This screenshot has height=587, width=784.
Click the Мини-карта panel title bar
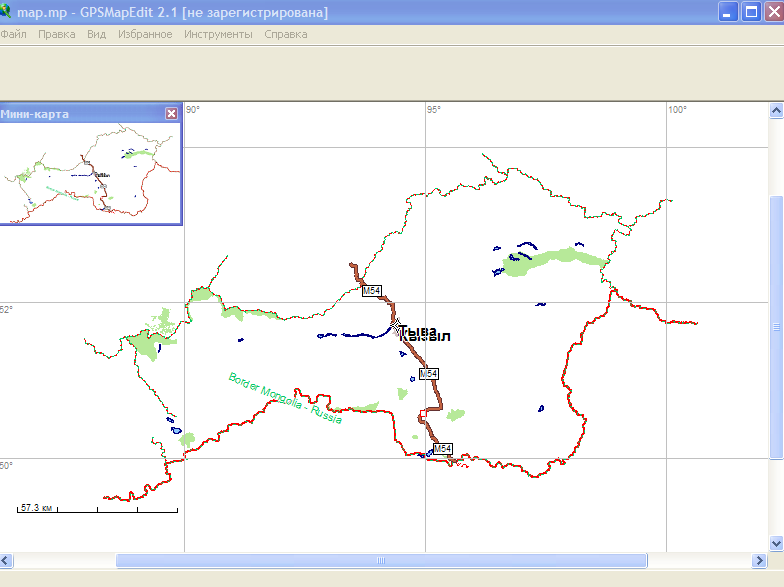(x=80, y=113)
